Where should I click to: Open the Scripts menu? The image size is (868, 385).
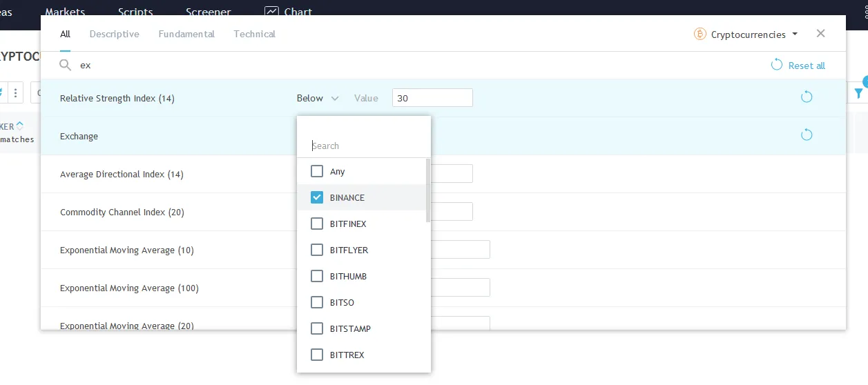[x=135, y=12]
